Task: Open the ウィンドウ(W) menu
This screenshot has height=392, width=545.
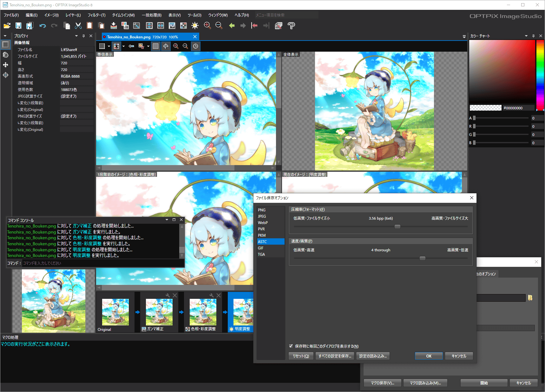Action: click(x=218, y=15)
